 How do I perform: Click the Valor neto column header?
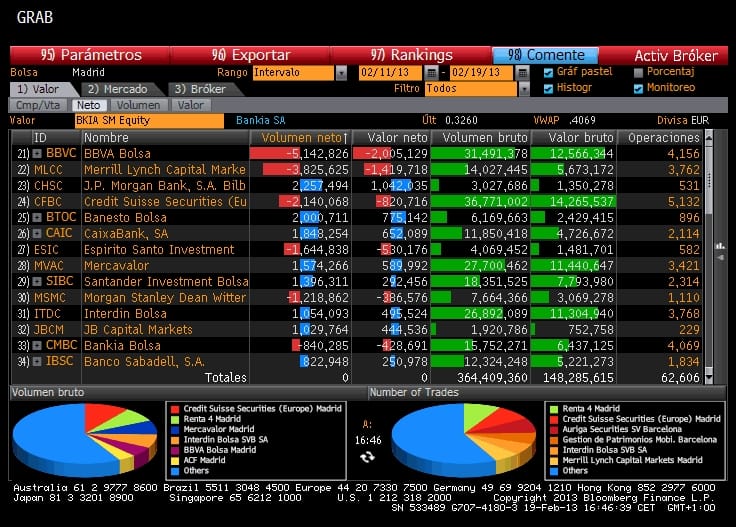[x=391, y=137]
